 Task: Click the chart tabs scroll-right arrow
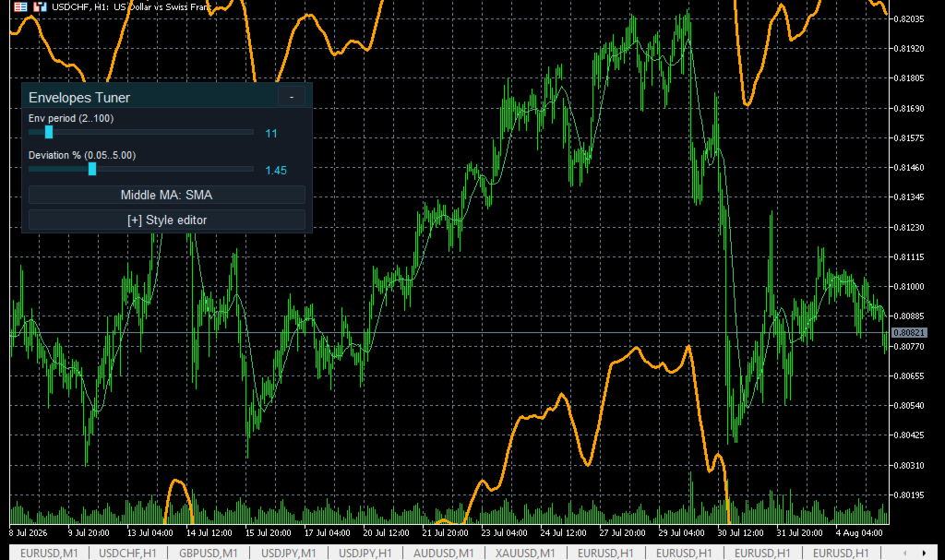pyautogui.click(x=924, y=553)
